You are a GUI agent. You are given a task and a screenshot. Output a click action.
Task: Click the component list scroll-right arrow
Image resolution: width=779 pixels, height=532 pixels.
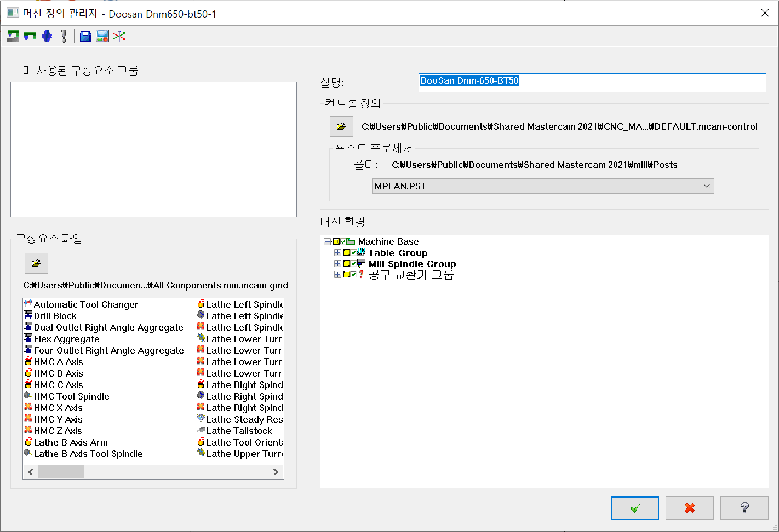point(276,472)
